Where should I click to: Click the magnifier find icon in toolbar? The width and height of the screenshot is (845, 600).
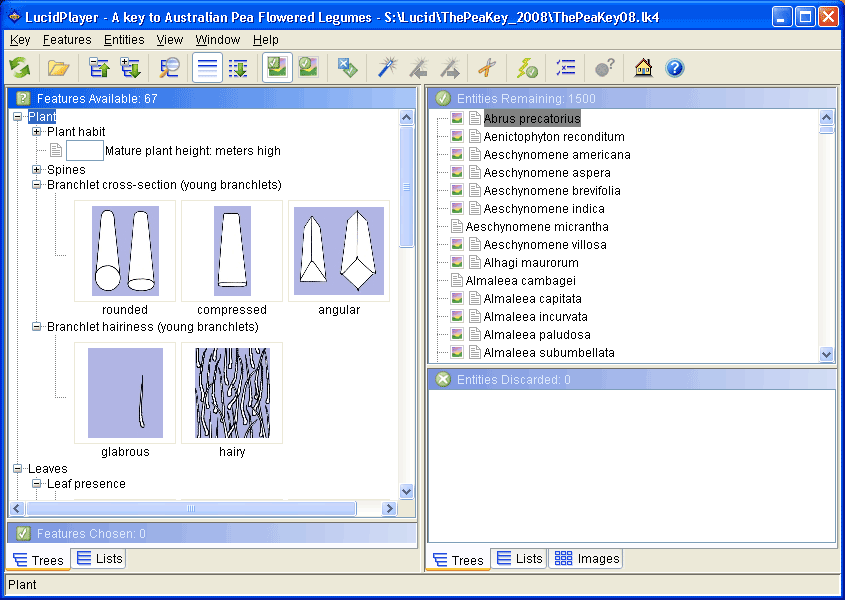point(169,68)
